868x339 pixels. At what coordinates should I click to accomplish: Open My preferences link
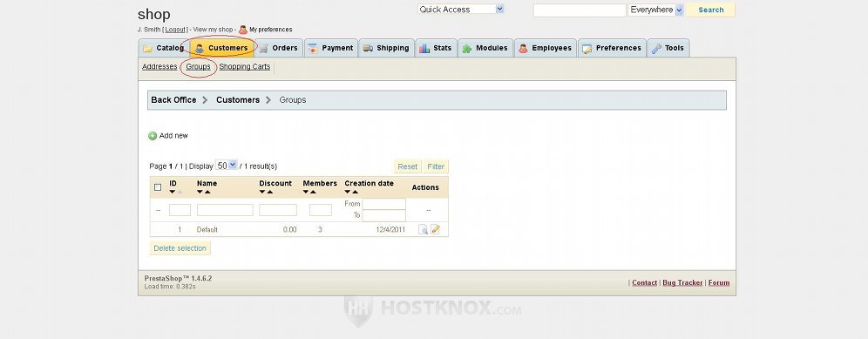click(x=271, y=30)
